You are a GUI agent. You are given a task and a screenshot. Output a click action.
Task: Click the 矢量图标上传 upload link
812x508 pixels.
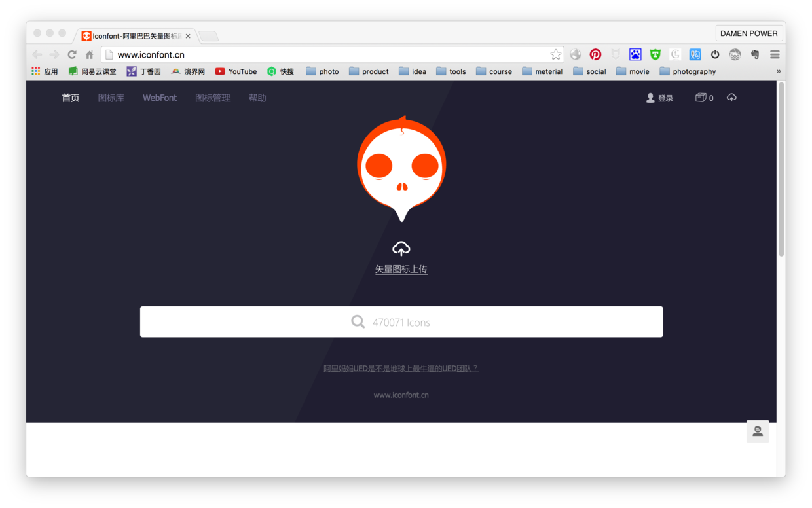(401, 269)
